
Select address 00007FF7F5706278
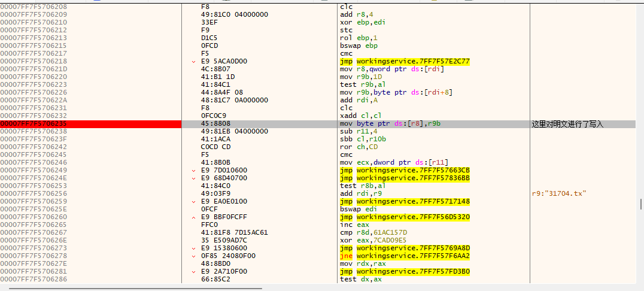point(34,256)
